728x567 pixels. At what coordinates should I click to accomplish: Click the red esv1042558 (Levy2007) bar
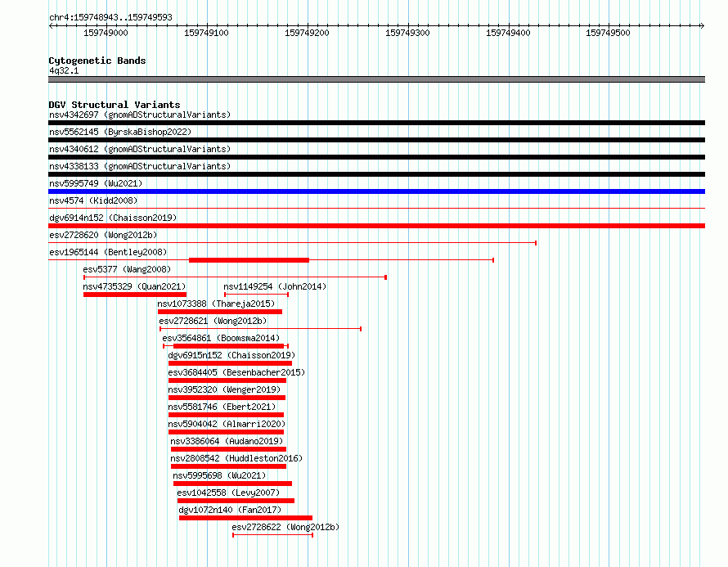coord(236,501)
